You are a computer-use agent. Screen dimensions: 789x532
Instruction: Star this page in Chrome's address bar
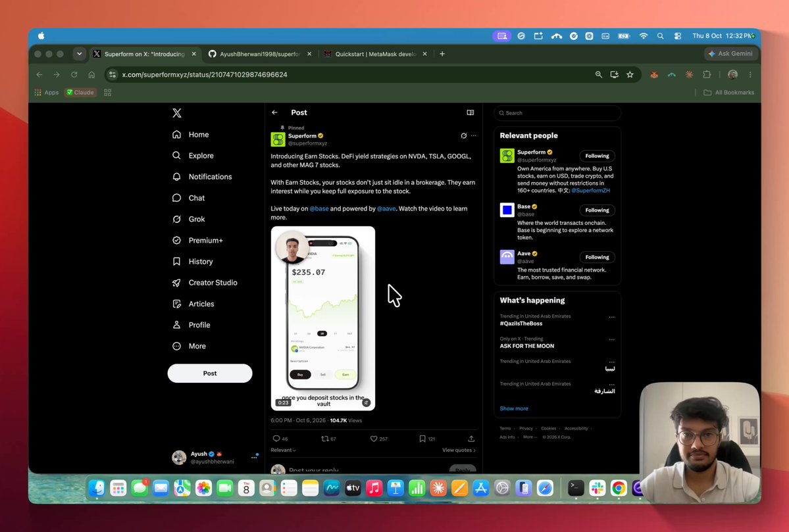630,74
